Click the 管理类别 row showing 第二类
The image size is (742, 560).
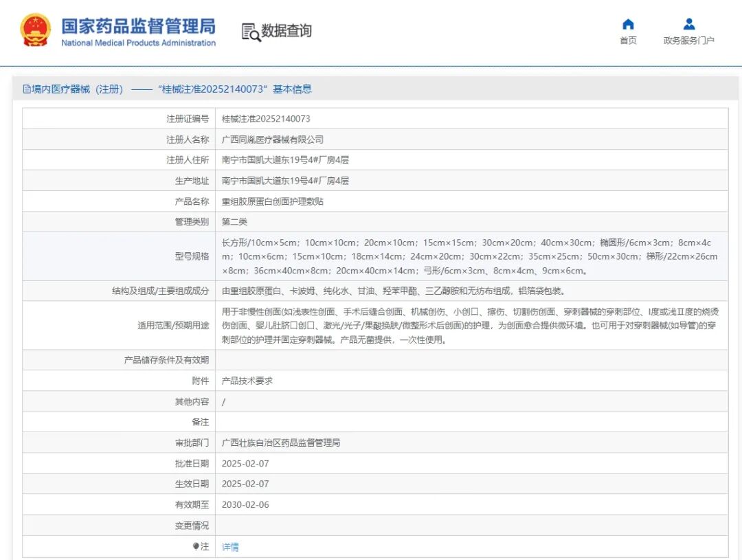click(x=234, y=222)
